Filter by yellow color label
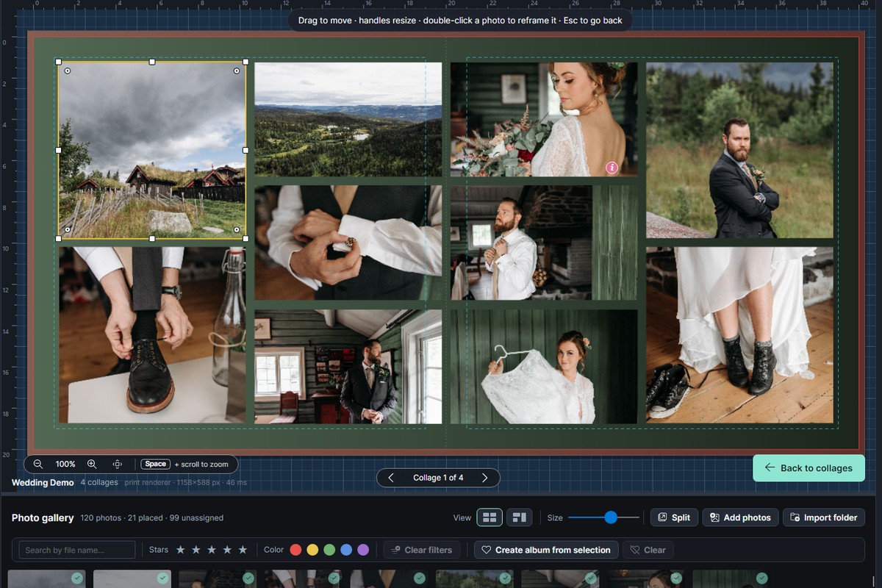The width and height of the screenshot is (882, 588). click(312, 550)
